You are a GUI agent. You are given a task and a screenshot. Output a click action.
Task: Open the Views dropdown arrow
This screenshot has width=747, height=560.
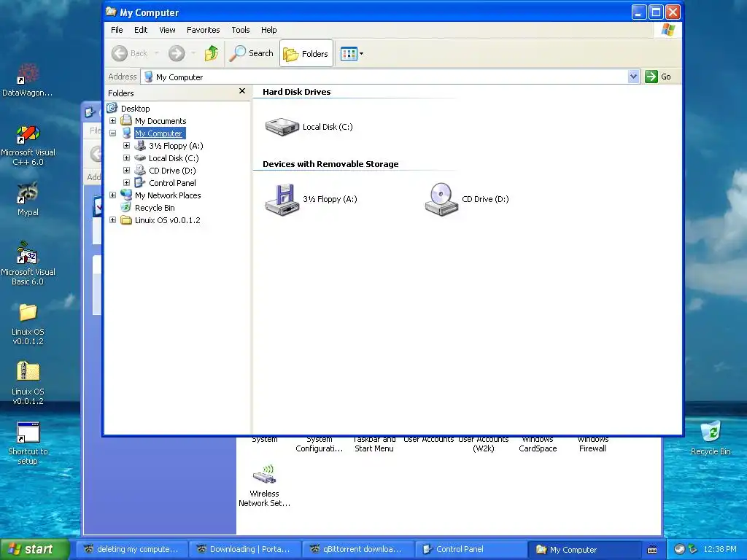coord(361,54)
